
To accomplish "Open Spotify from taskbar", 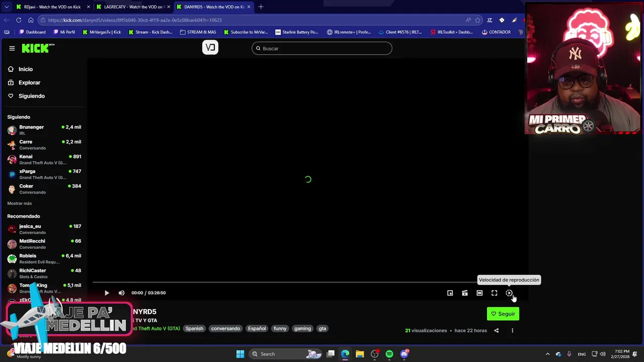I will [x=389, y=354].
